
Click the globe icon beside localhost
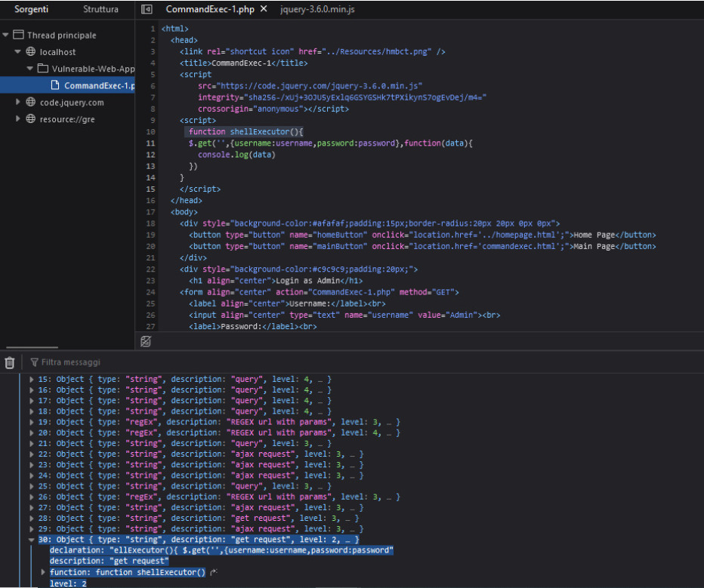point(31,52)
